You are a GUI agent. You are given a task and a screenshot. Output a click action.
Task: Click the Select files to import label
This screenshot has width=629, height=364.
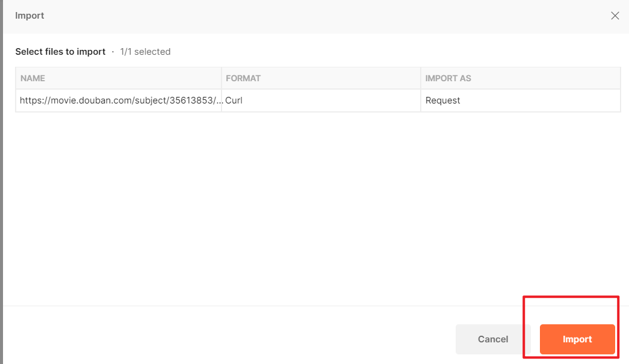[60, 51]
